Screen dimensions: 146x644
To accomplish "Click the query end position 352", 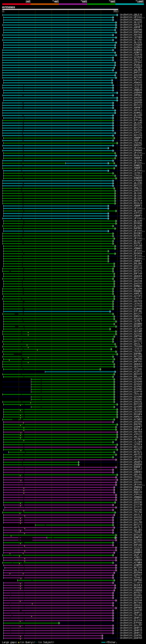I will (x=115, y=11).
